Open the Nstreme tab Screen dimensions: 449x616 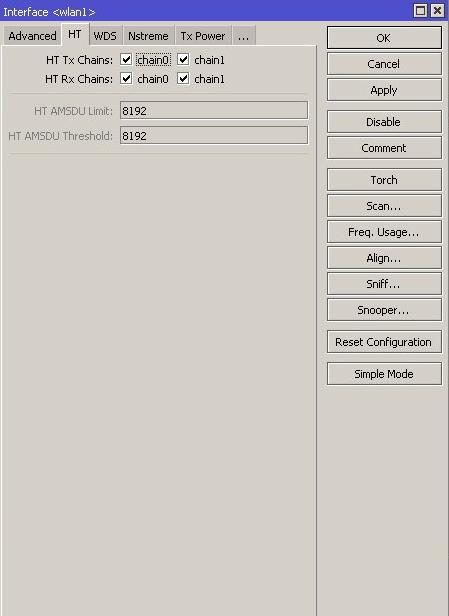[x=148, y=36]
